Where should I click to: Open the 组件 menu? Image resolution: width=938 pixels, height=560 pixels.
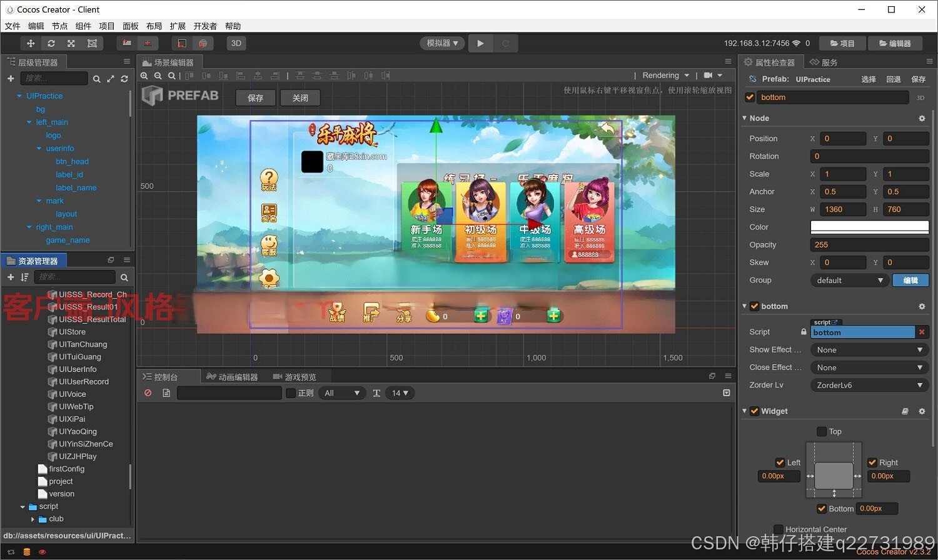pyautogui.click(x=83, y=26)
